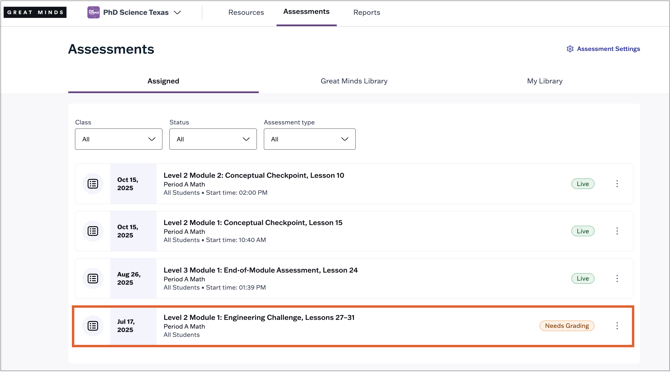Open the three-dot menu for End-of-Module Assessment, Lesson 24
The width and height of the screenshot is (670, 372).
617,278
